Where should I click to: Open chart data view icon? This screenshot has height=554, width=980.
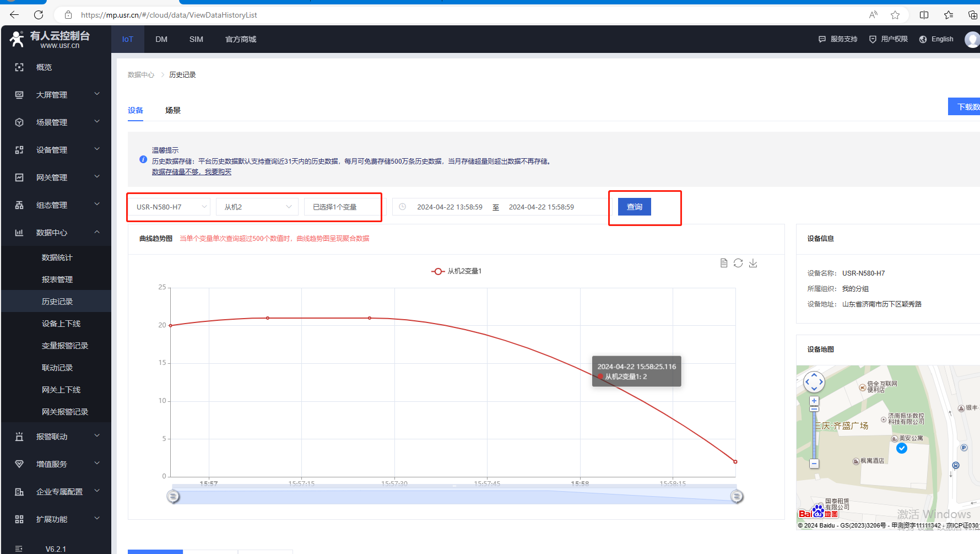(x=724, y=263)
